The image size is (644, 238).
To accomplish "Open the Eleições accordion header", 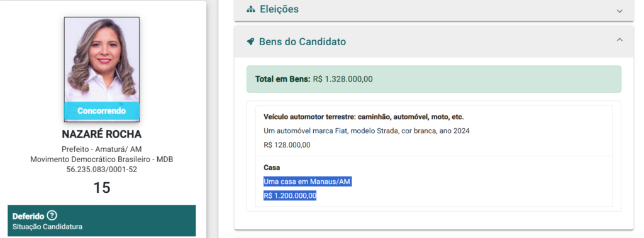I will (434, 10).
